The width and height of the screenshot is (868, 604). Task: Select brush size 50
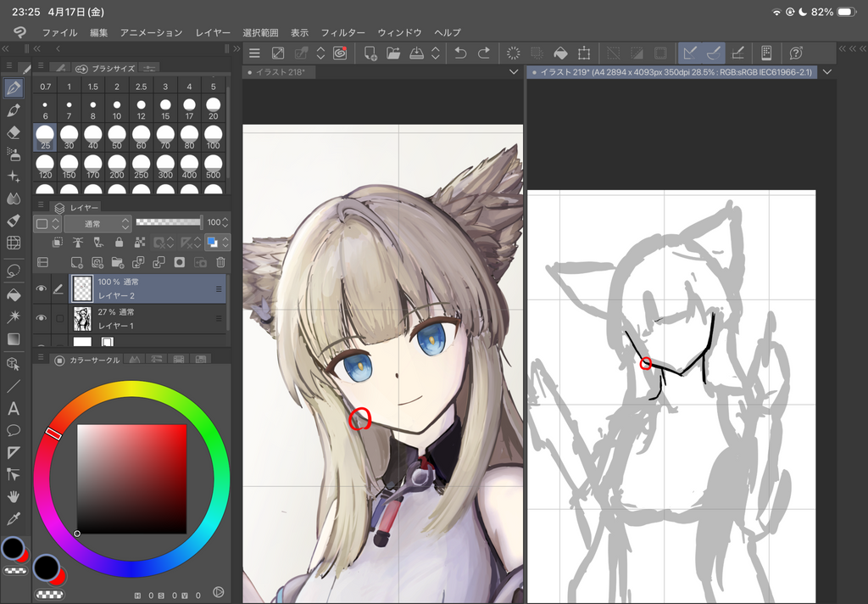pos(117,137)
